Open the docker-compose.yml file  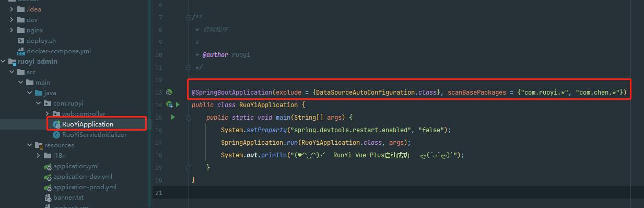[58, 51]
